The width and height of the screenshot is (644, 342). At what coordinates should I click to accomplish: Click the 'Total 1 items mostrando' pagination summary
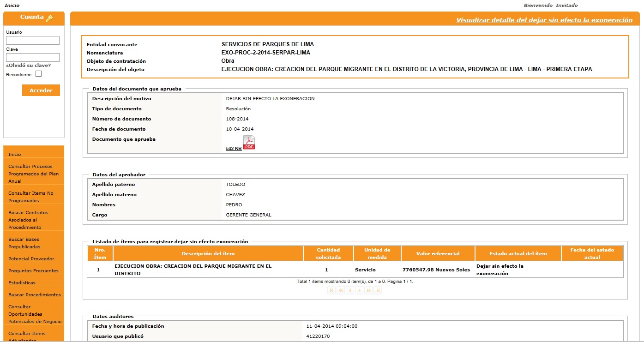point(355,281)
